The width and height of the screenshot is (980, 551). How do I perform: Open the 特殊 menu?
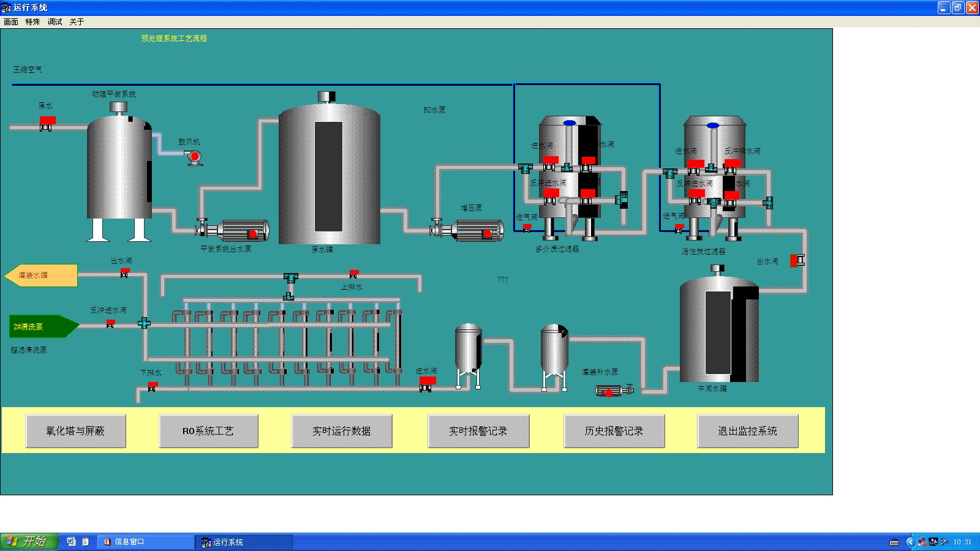click(x=32, y=22)
